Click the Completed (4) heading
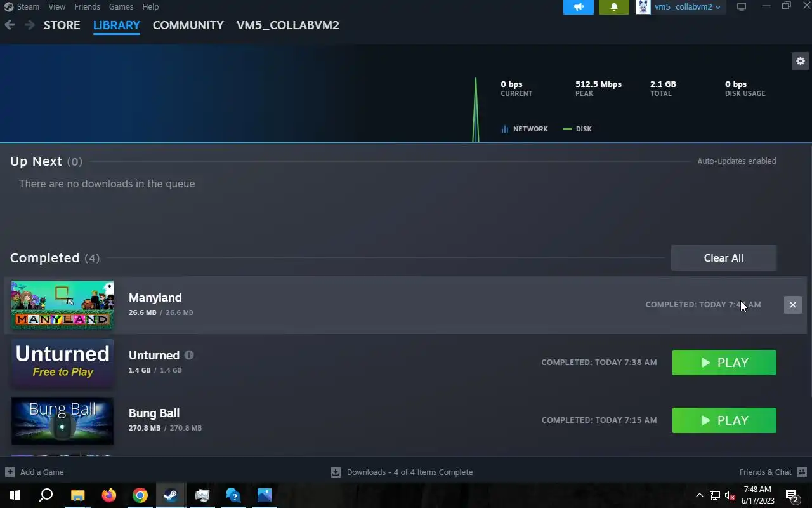812x508 pixels. click(x=55, y=258)
